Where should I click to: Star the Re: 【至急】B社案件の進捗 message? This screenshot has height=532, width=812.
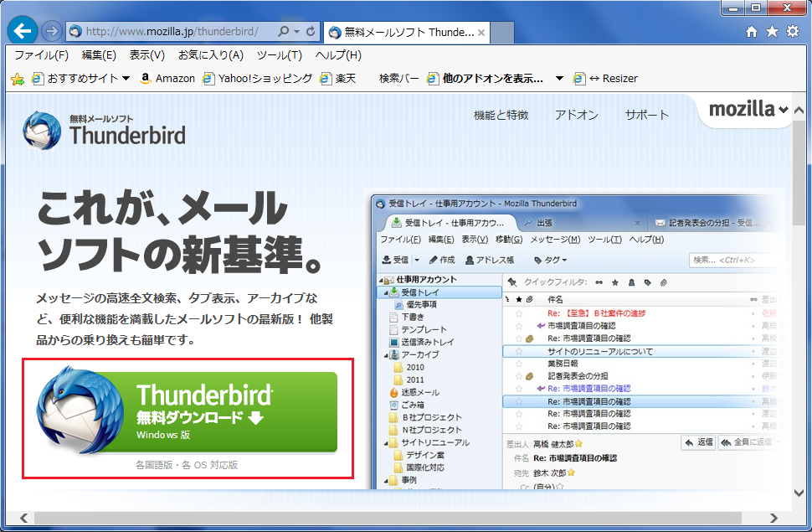point(519,313)
